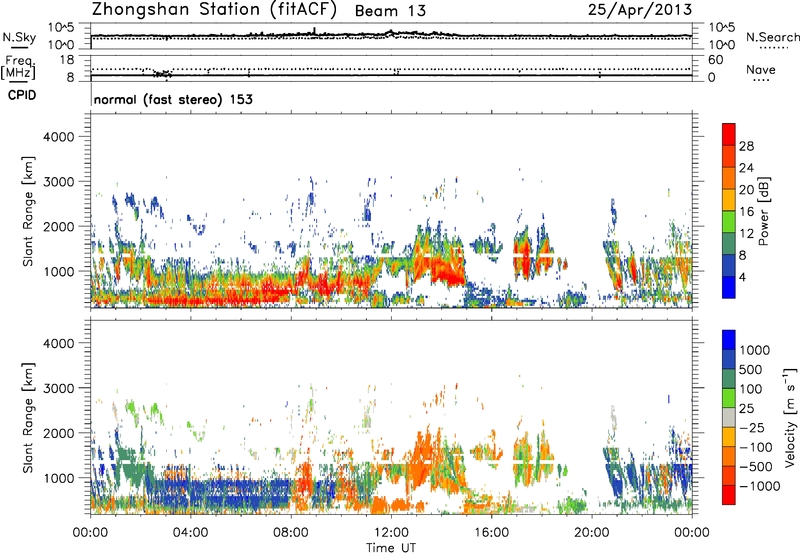Click the '4' label on Power colorbar

tap(743, 277)
